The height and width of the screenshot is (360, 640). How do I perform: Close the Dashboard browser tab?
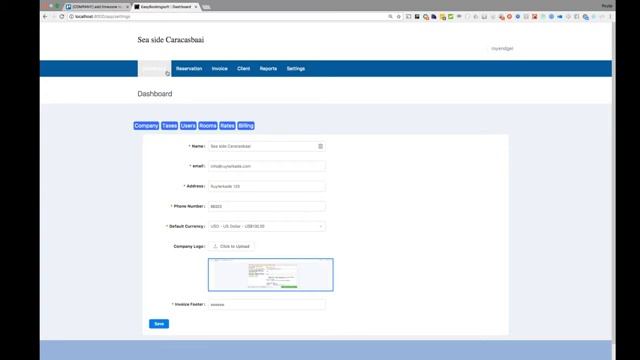click(196, 7)
